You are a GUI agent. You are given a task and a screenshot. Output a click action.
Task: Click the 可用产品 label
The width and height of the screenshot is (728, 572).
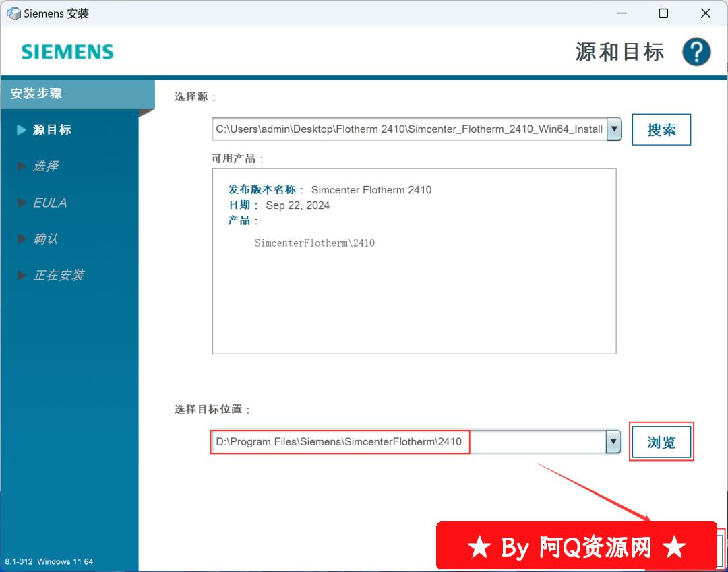pos(238,158)
